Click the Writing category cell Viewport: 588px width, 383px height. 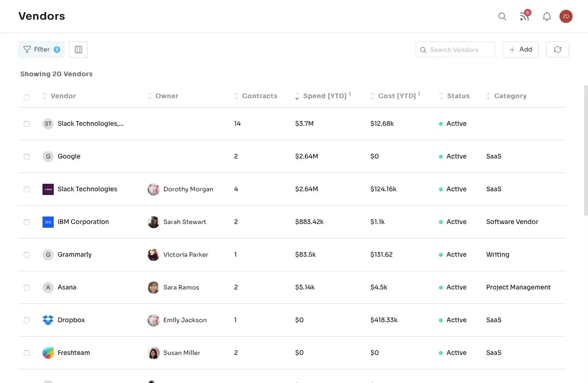(x=498, y=255)
